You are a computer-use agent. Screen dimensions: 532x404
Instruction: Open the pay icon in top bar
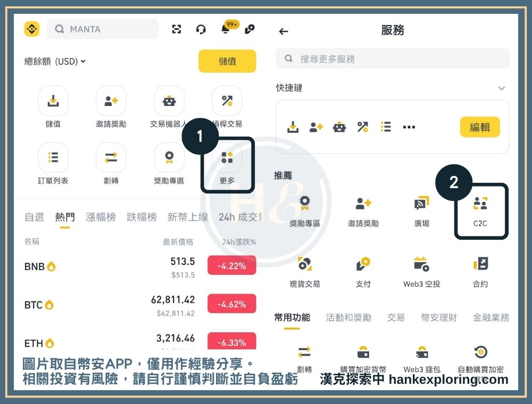[x=250, y=29]
